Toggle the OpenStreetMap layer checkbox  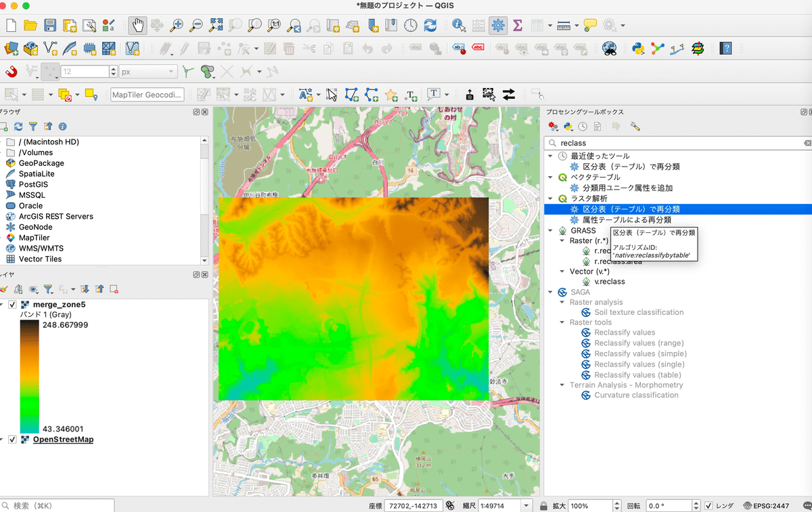click(x=12, y=439)
